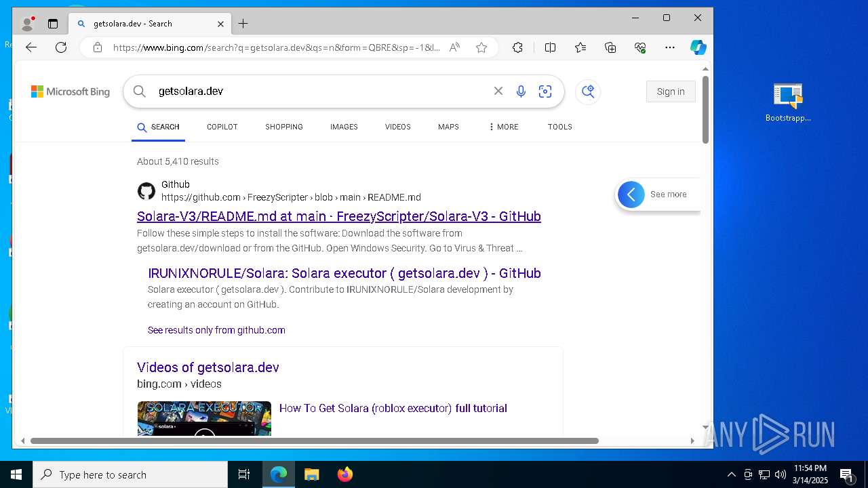Open Solara-V3/README.md GitHub result
The height and width of the screenshot is (488, 868).
[339, 216]
